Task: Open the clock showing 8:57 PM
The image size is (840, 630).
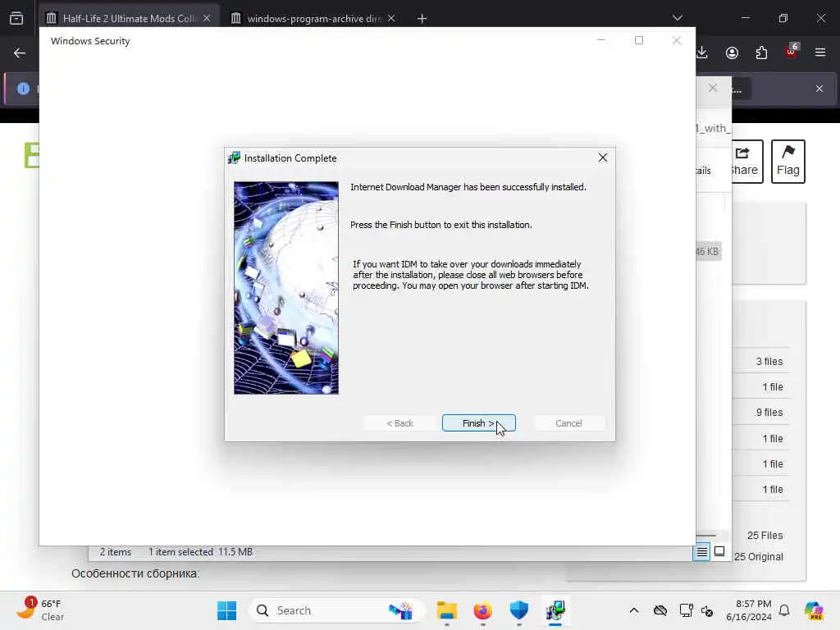Action: pyautogui.click(x=748, y=610)
